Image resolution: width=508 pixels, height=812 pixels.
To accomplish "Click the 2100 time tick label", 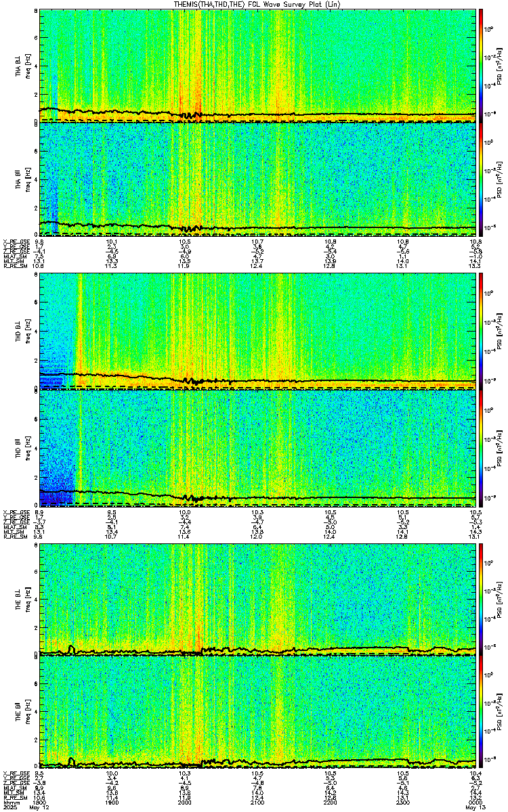I will coord(257,803).
